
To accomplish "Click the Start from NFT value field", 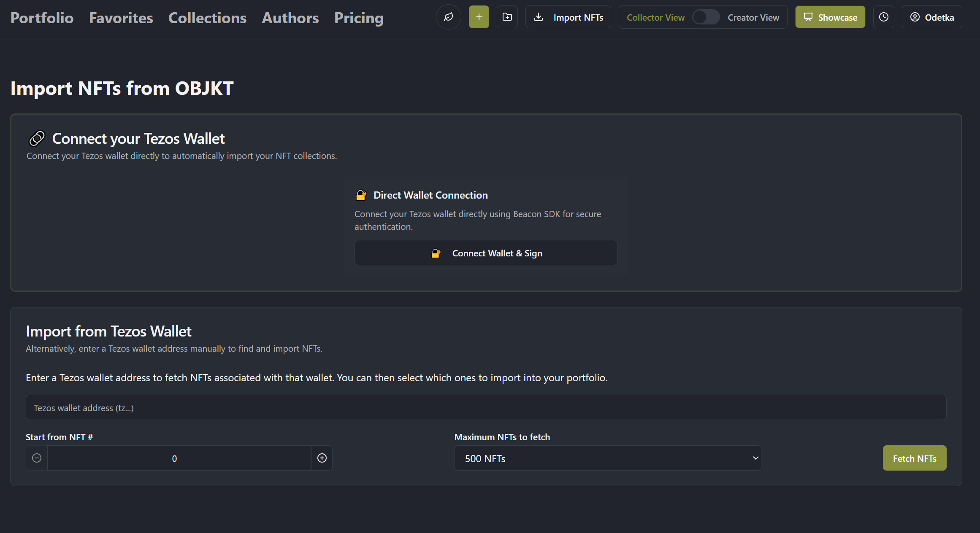I will coord(179,458).
